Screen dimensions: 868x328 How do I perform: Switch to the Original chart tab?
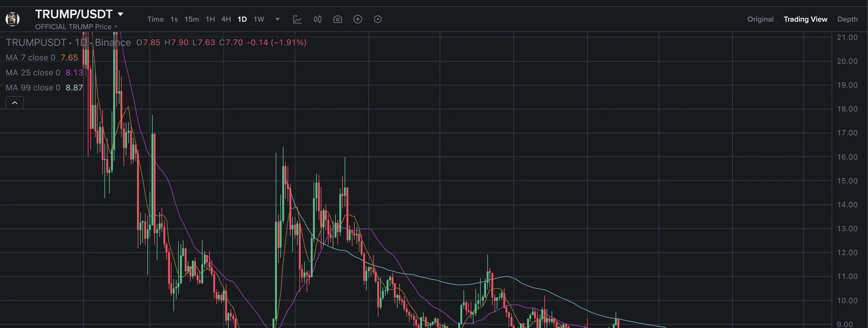[760, 19]
